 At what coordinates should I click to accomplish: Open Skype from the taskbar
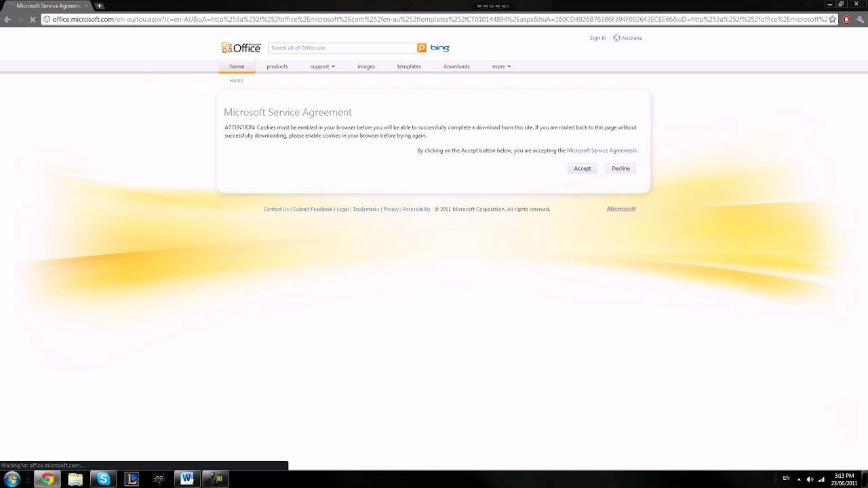click(x=103, y=479)
